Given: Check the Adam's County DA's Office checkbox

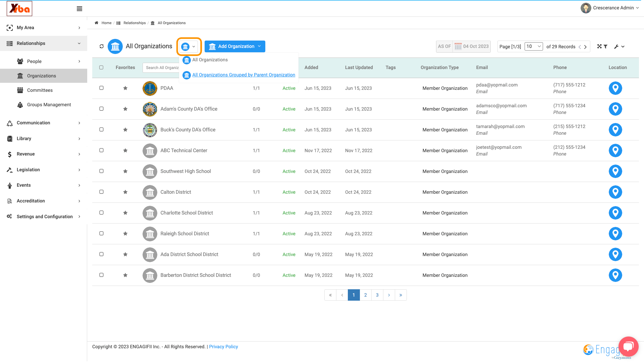Looking at the screenshot, I should (101, 109).
